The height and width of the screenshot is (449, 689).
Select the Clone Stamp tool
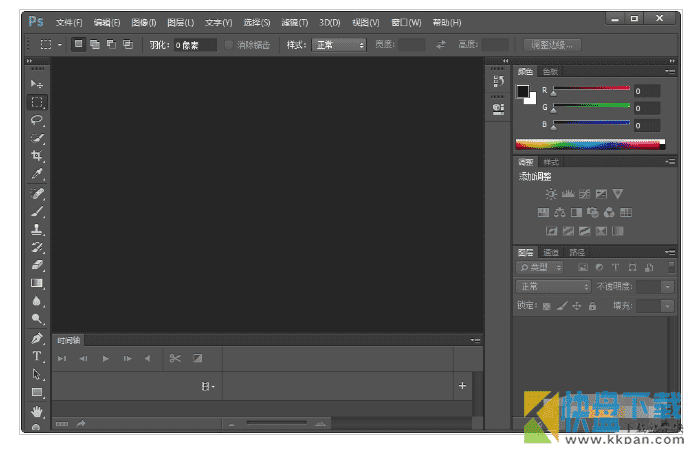[37, 229]
